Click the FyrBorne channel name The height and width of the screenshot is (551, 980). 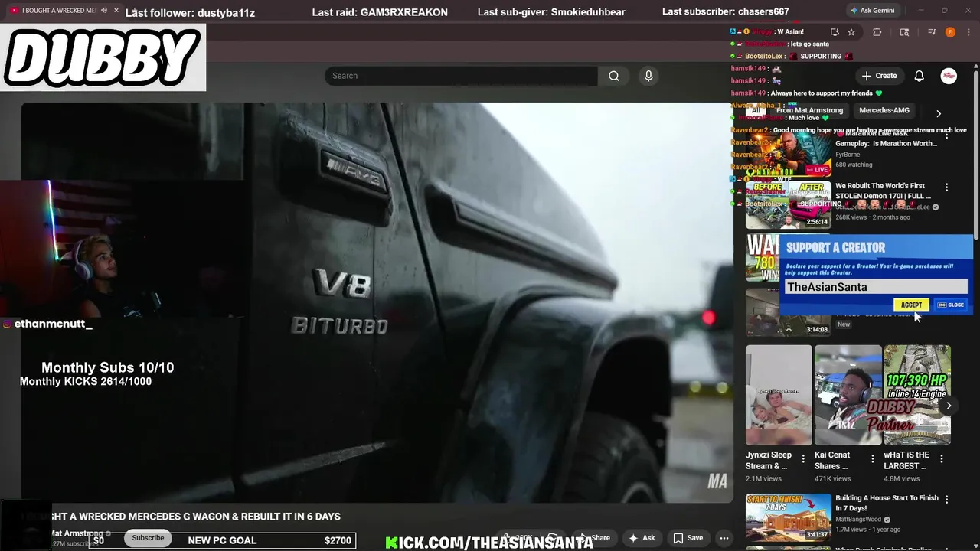click(848, 155)
